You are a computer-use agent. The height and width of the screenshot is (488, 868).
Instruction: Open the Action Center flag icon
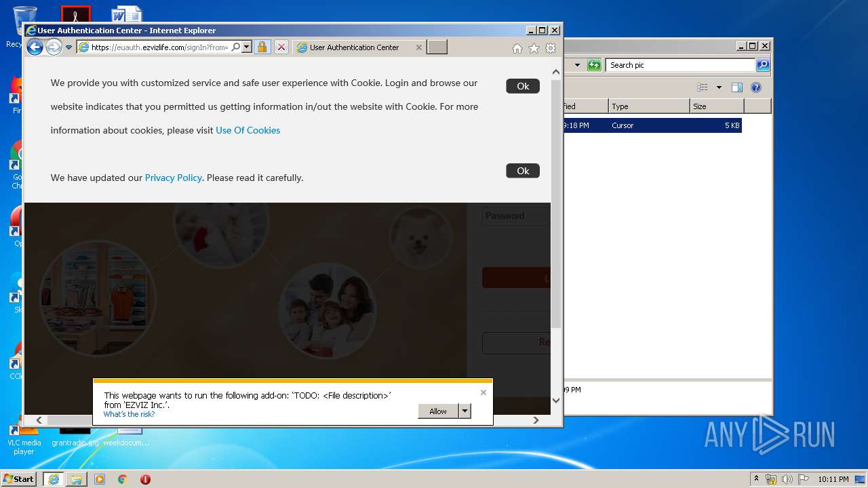pos(802,479)
